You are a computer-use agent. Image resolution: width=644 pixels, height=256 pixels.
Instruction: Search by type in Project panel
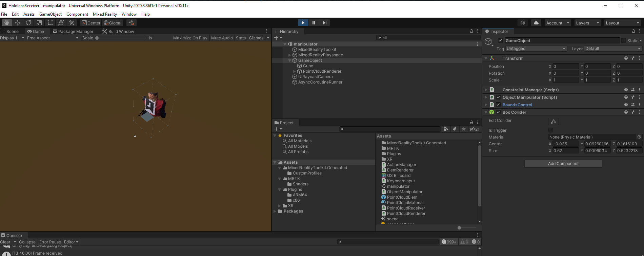coord(446,129)
